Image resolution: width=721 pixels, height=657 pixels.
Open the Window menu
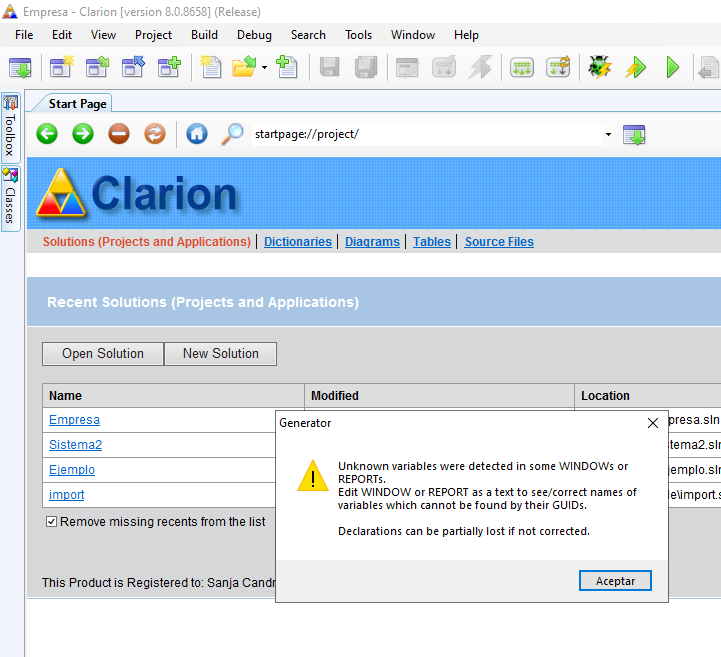(413, 35)
